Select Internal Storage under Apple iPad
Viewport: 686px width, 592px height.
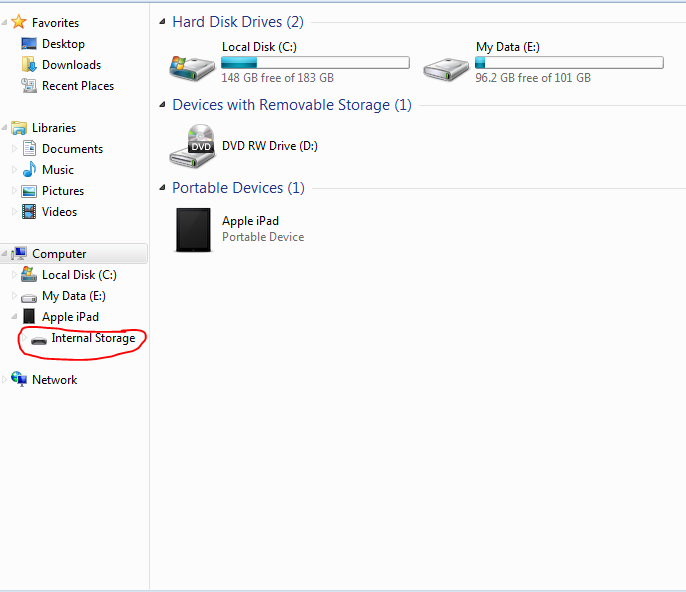pyautogui.click(x=93, y=338)
